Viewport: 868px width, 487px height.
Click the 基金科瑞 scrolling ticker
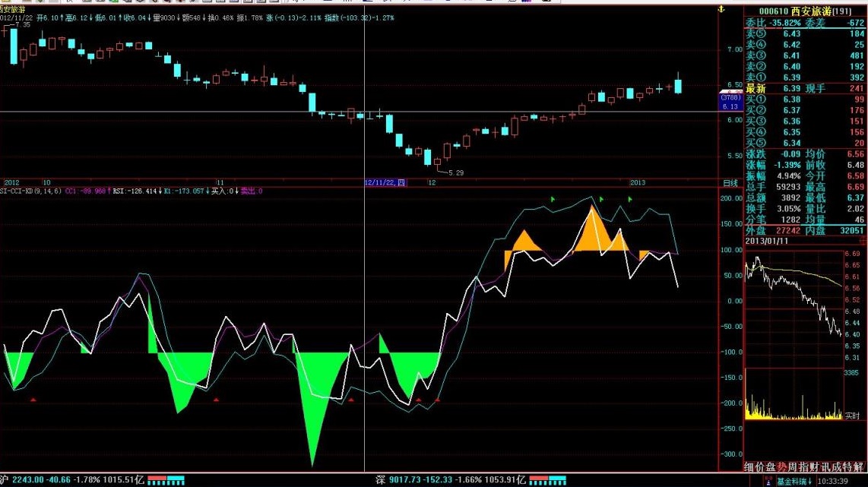click(795, 482)
